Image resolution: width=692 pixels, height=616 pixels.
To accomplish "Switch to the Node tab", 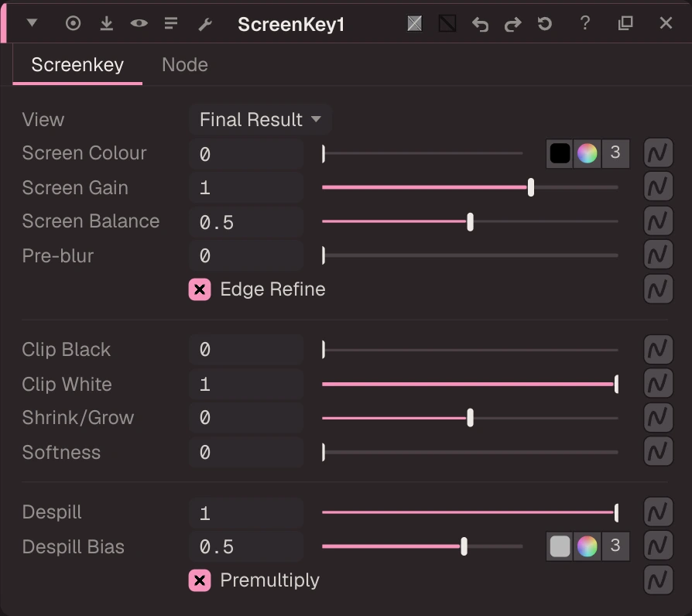I will [185, 65].
